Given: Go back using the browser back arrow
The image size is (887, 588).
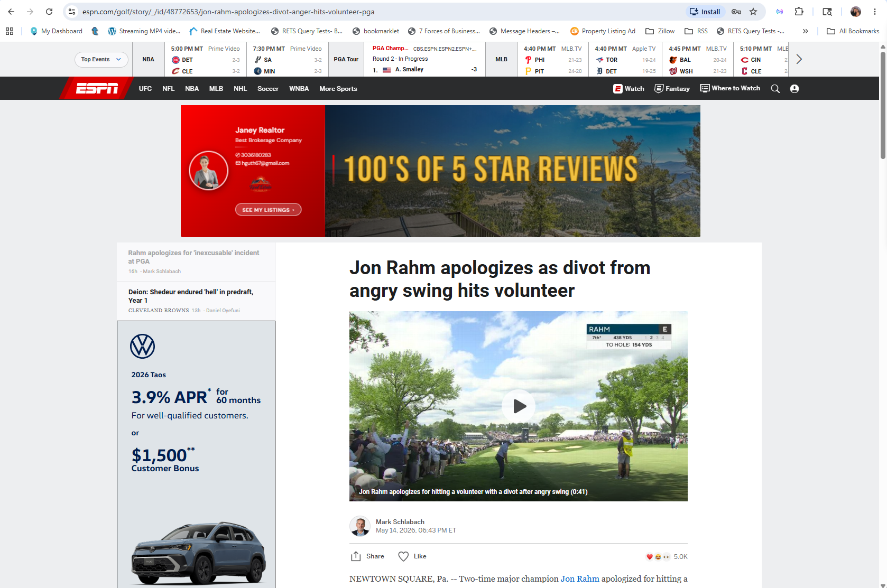Looking at the screenshot, I should coord(11,12).
